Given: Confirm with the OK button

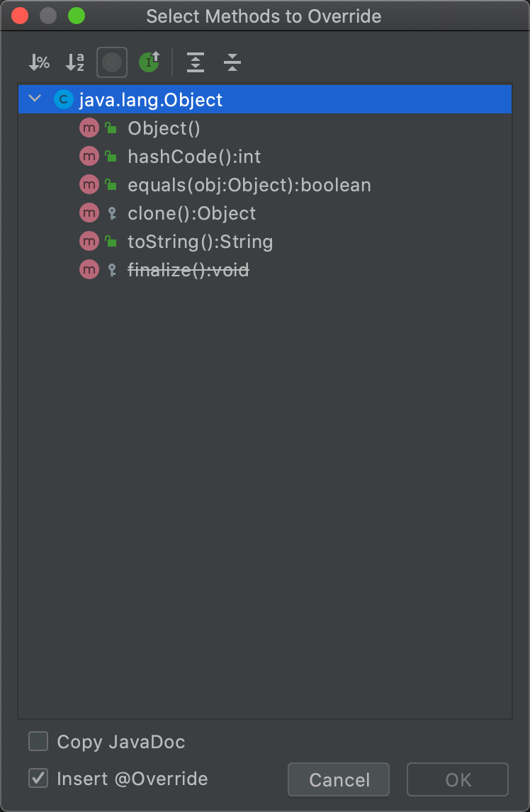Looking at the screenshot, I should [x=458, y=779].
